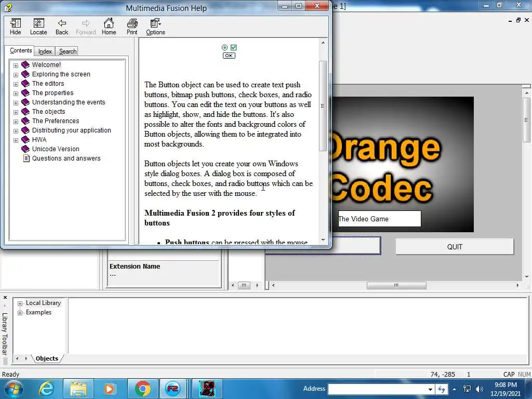
Task: Click the properties panel scrollbar right arrow
Action: tap(257, 285)
